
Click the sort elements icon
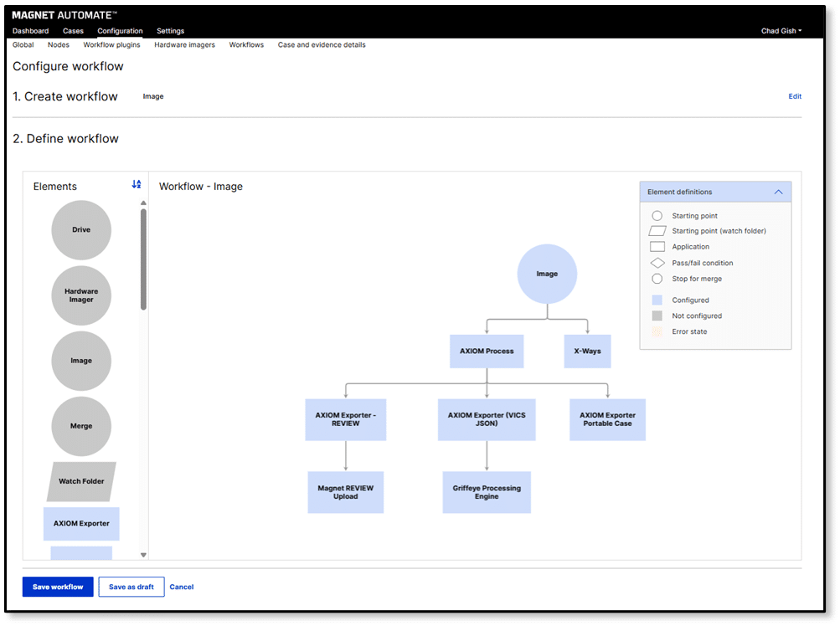137,184
